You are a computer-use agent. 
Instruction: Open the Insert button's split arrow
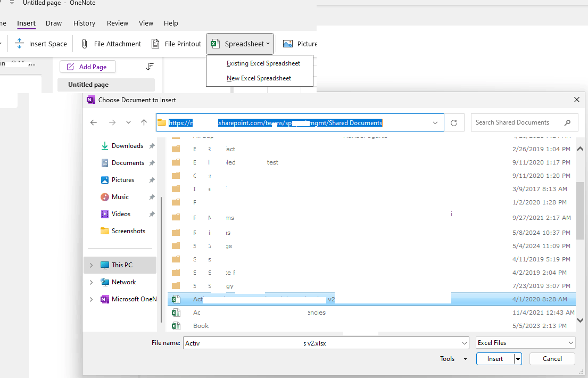pyautogui.click(x=518, y=359)
